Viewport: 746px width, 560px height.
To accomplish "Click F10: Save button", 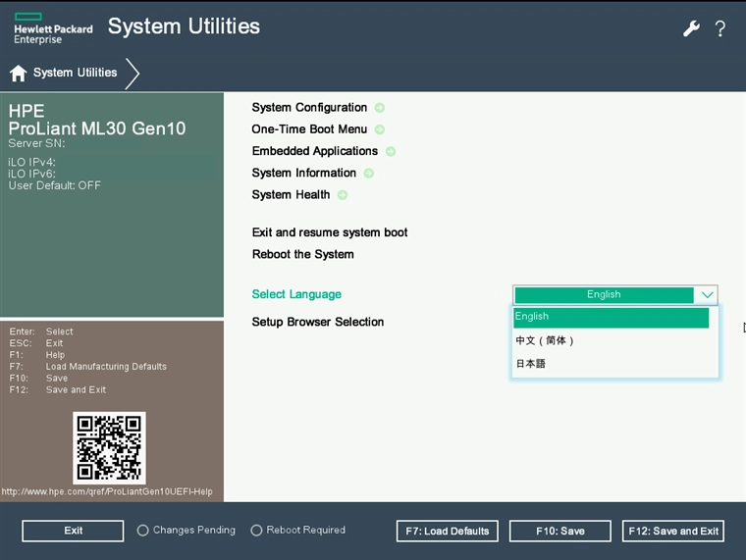I will 559,531.
